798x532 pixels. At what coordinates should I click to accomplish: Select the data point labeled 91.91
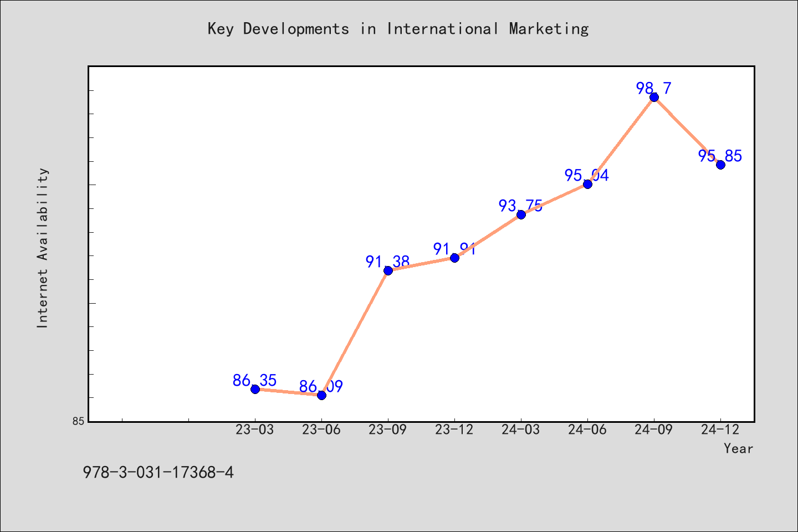point(454,258)
